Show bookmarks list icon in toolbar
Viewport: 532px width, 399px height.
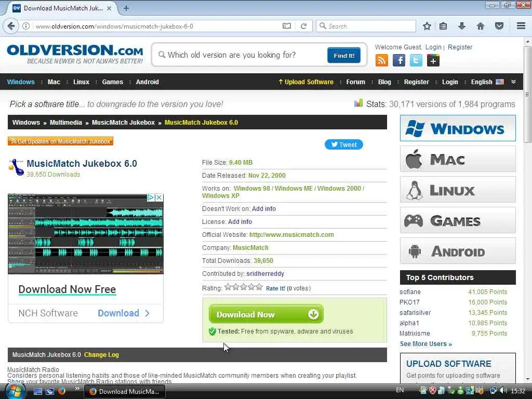tap(443, 26)
